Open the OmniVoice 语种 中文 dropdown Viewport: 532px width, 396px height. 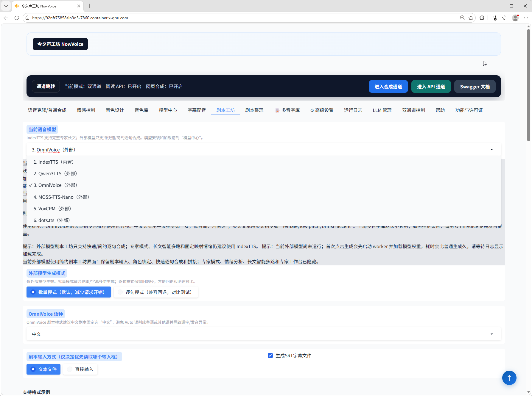click(264, 334)
